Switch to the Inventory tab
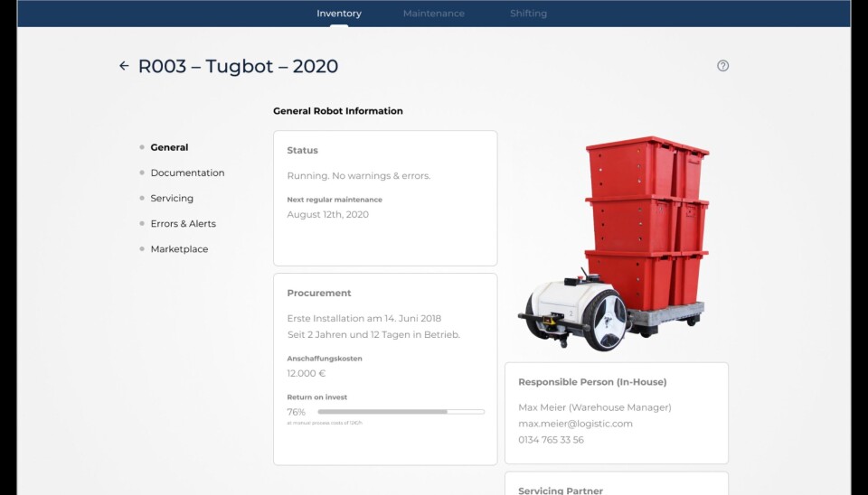This screenshot has width=868, height=495. (339, 14)
